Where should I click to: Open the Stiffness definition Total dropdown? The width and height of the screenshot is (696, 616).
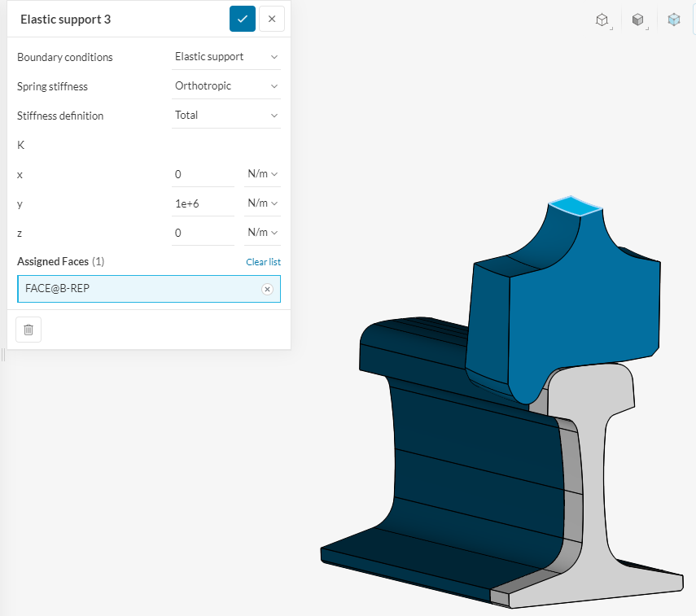pos(226,116)
